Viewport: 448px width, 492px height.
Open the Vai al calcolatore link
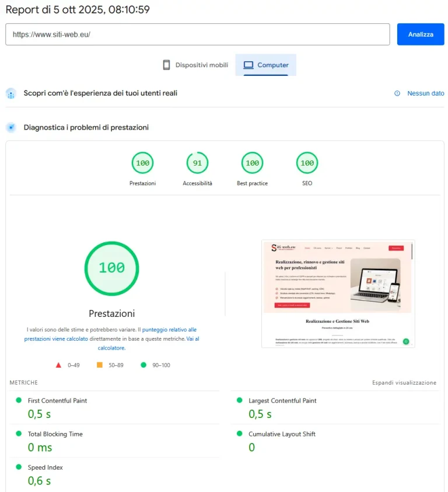pos(192,339)
